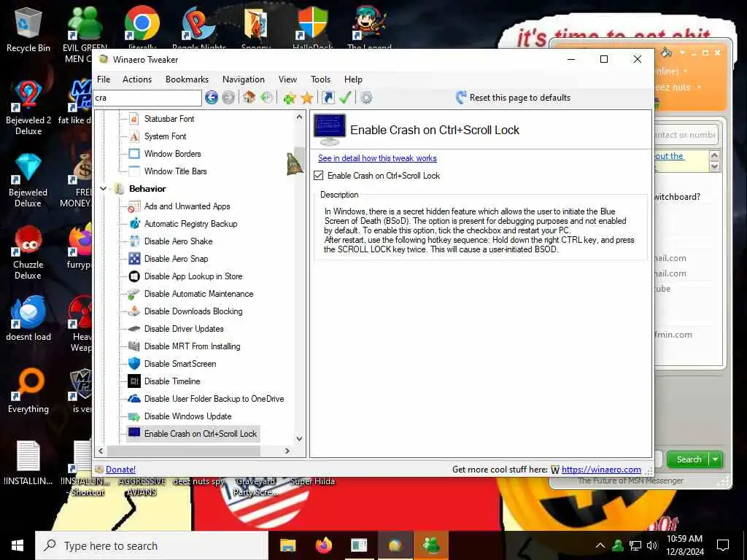Select Window Borders tree item
The width and height of the screenshot is (747, 560).
coord(172,154)
